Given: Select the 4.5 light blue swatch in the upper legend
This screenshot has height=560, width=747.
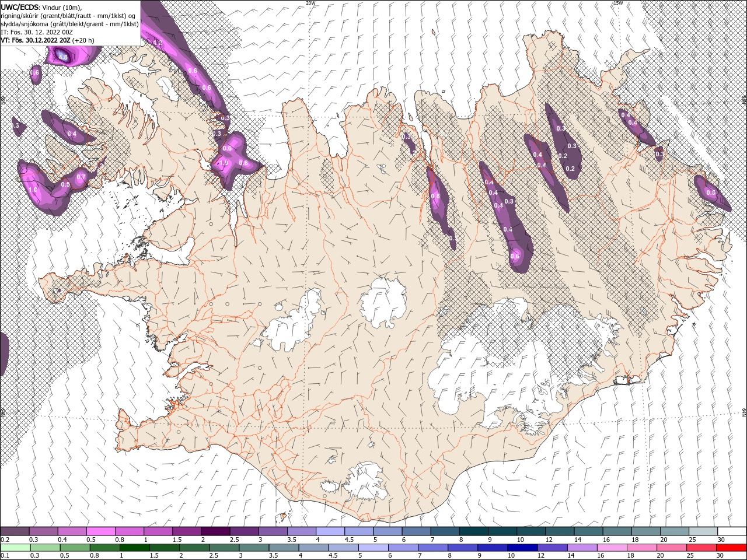Looking at the screenshot, I should coord(359,531).
